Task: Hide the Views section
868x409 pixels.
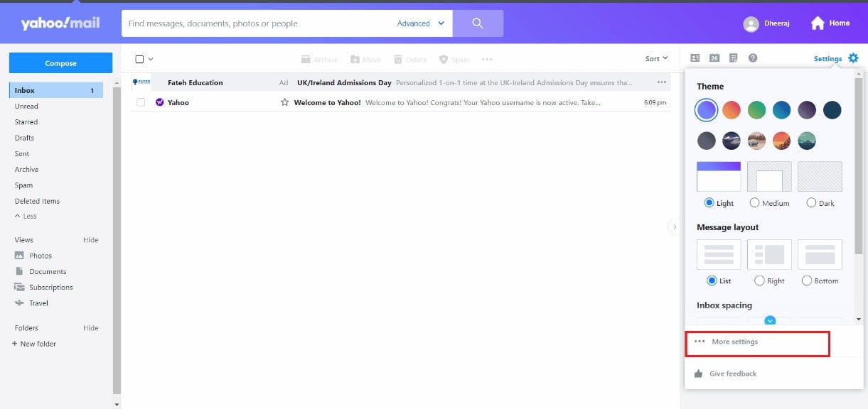Action: click(91, 240)
